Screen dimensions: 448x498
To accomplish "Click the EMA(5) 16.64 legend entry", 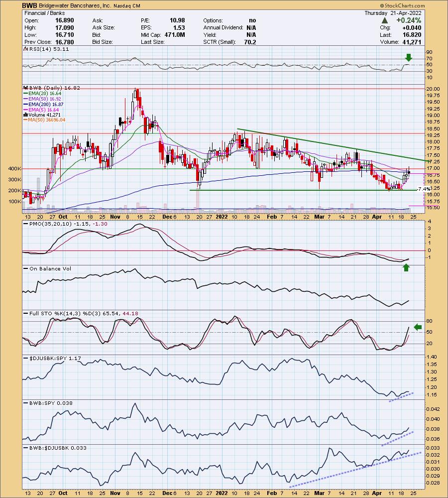I will click(41, 110).
